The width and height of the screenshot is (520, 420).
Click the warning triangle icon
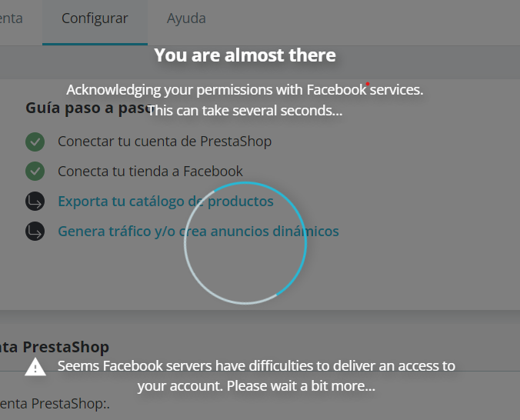pyautogui.click(x=35, y=367)
